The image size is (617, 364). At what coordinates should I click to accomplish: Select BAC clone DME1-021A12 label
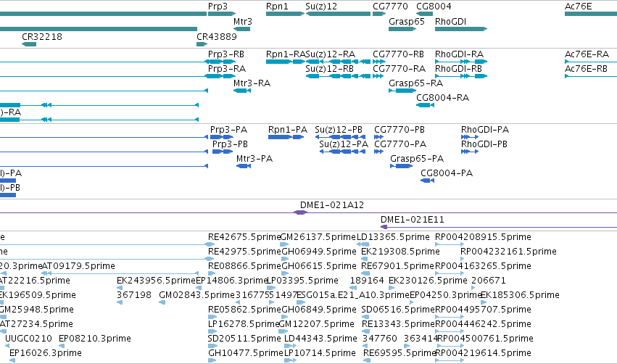point(332,205)
